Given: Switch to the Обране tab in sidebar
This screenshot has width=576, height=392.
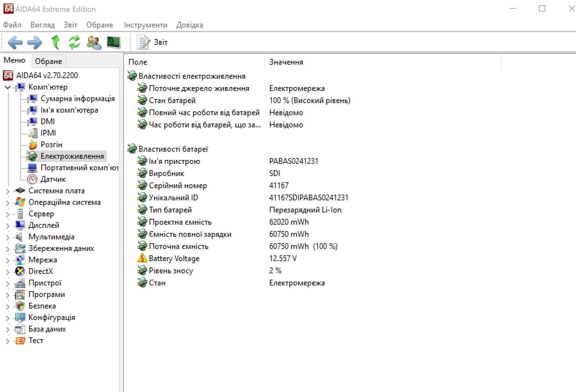Looking at the screenshot, I should 48,61.
